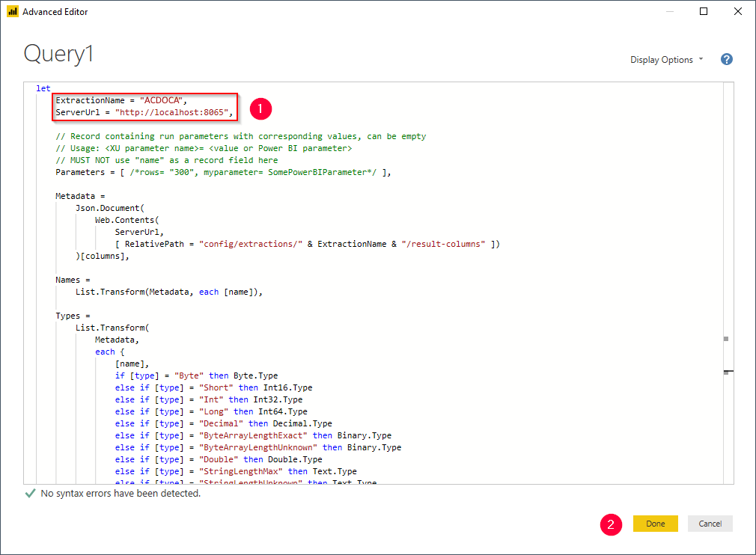Click the Query1 title heading
The height and width of the screenshot is (555, 756).
coord(58,54)
